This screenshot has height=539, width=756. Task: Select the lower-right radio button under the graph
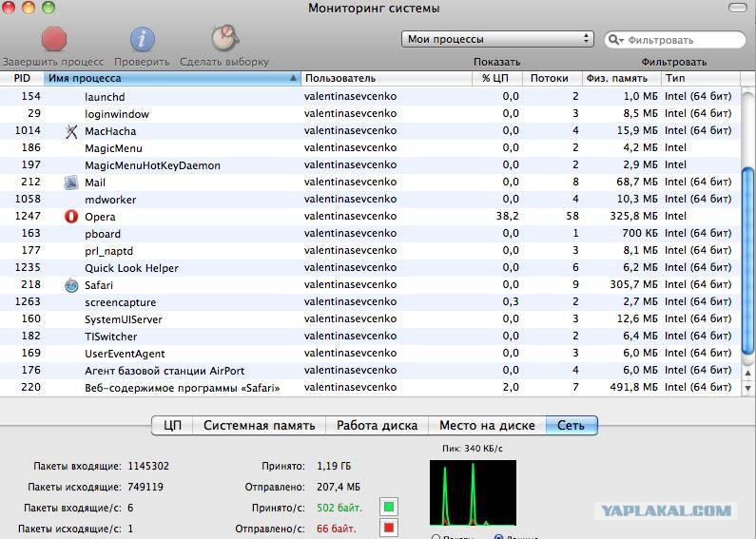pyautogui.click(x=498, y=536)
